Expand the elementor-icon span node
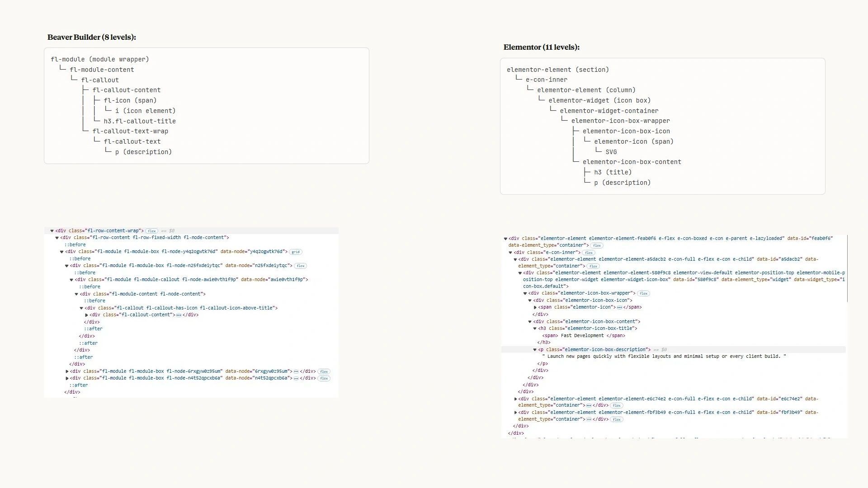The height and width of the screenshot is (488, 868). (x=535, y=307)
